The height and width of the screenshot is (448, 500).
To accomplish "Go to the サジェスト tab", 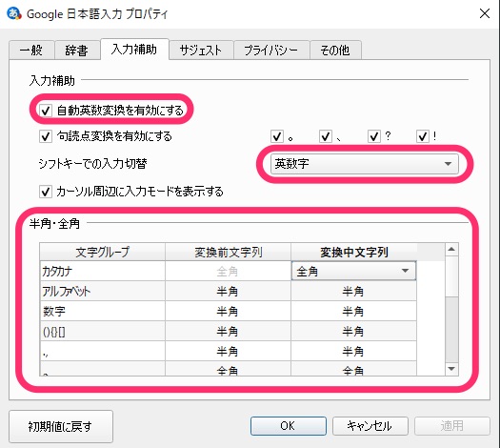I will 201,51.
